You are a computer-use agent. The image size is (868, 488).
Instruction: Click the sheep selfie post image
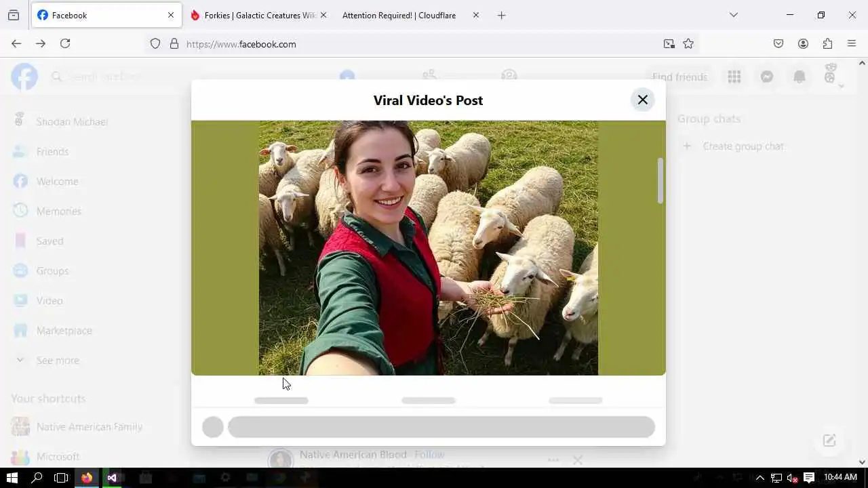[429, 248]
